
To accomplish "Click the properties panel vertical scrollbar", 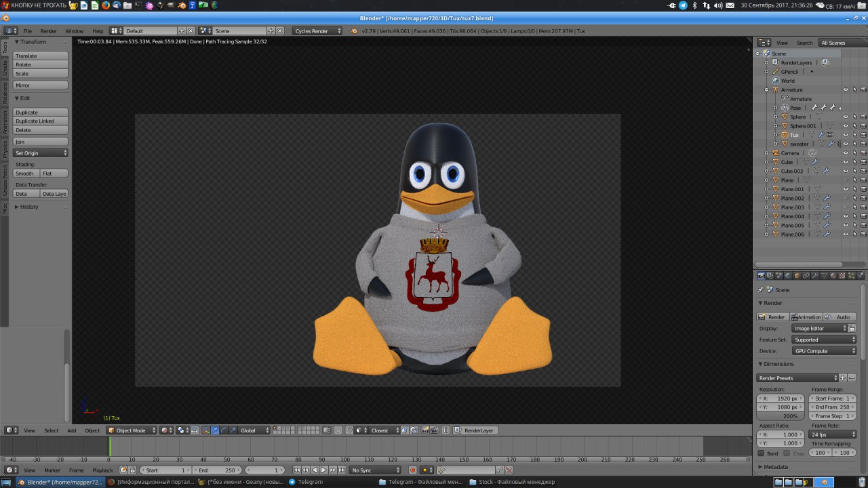I will point(863,322).
